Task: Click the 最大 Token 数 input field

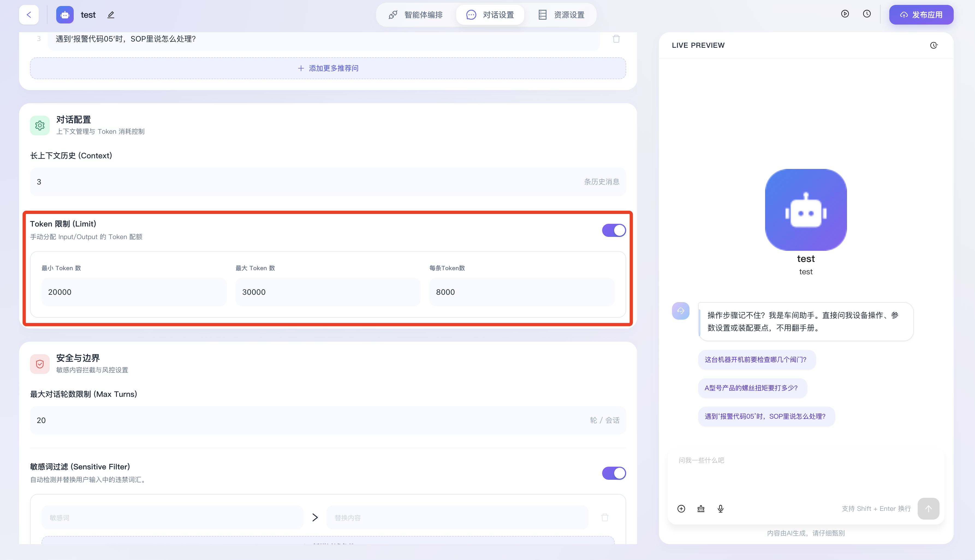Action: point(328,292)
